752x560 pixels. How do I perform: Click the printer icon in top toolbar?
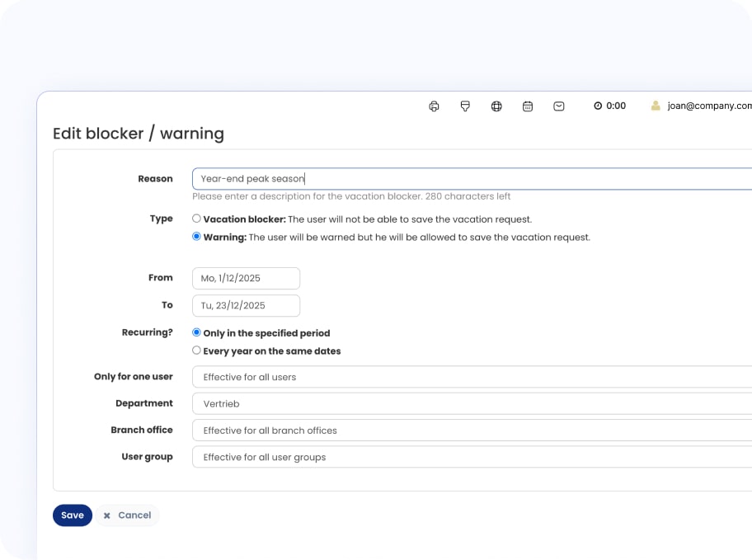click(434, 106)
